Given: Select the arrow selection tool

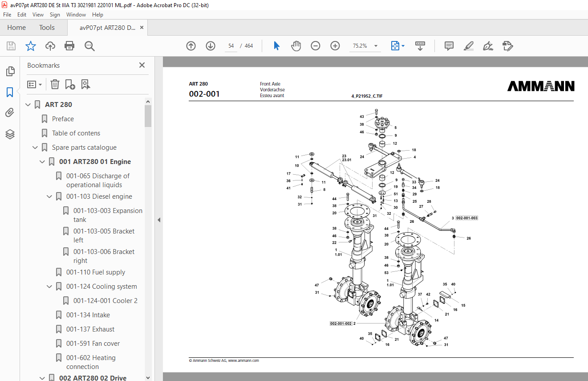Looking at the screenshot, I should click(x=276, y=46).
